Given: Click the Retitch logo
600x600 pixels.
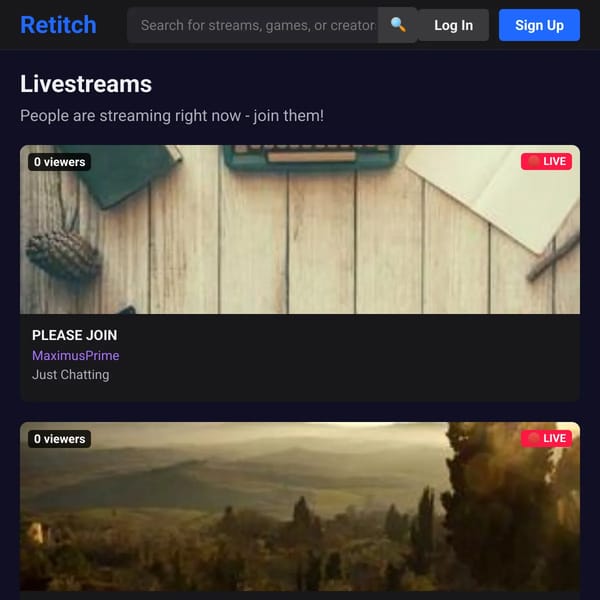Looking at the screenshot, I should pos(58,25).
